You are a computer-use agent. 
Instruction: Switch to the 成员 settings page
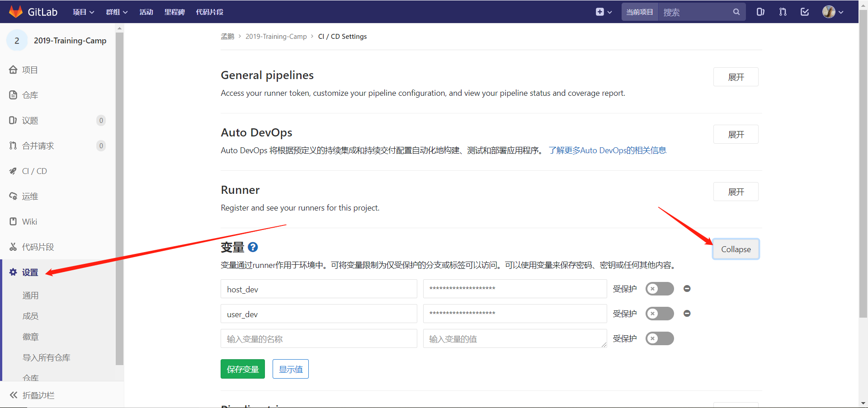click(x=30, y=316)
